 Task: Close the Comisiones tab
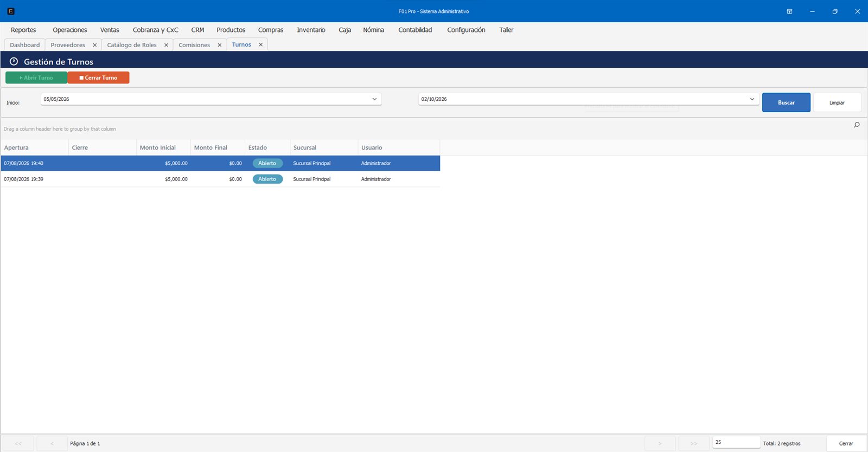[219, 45]
